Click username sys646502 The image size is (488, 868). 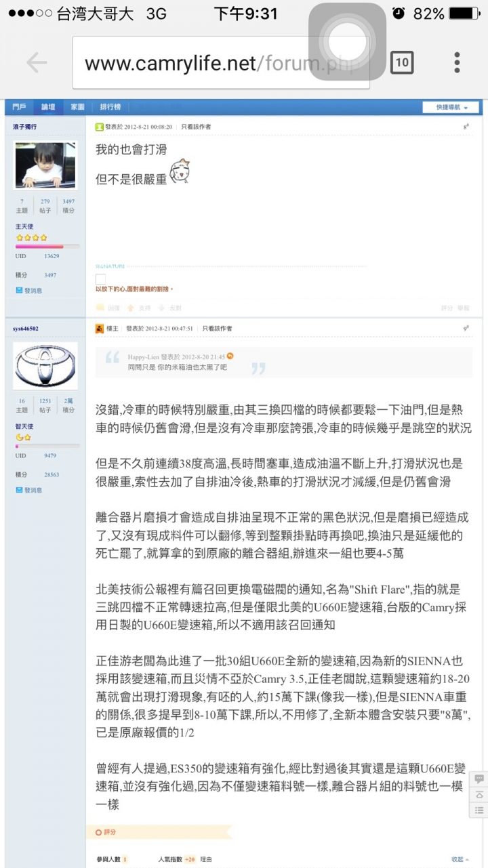[x=26, y=329]
